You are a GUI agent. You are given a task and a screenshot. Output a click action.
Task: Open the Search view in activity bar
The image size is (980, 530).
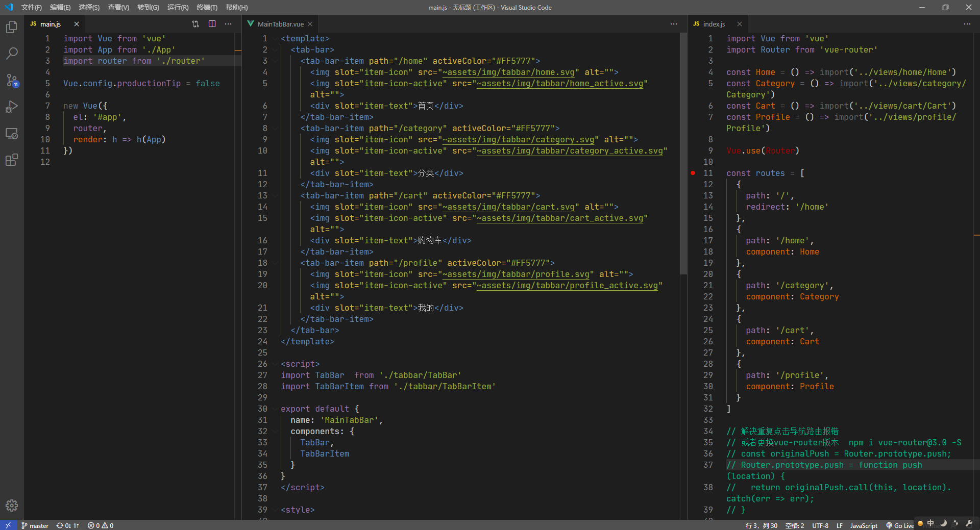click(12, 54)
